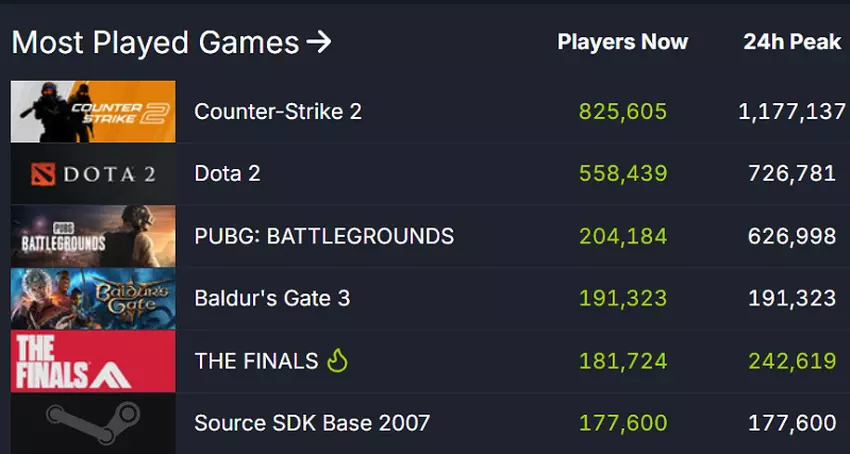
Task: Click THE FINALS red logo thumbnail
Action: coord(93,361)
